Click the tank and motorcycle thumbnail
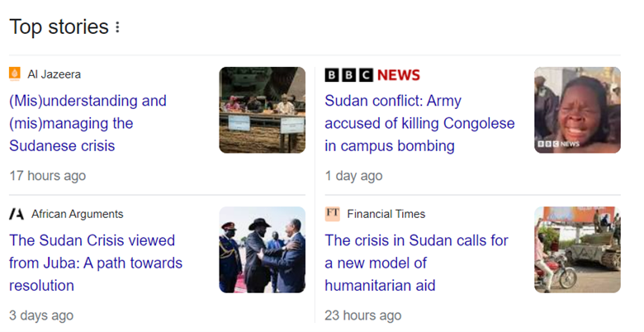This screenshot has height=332, width=644. click(x=577, y=249)
